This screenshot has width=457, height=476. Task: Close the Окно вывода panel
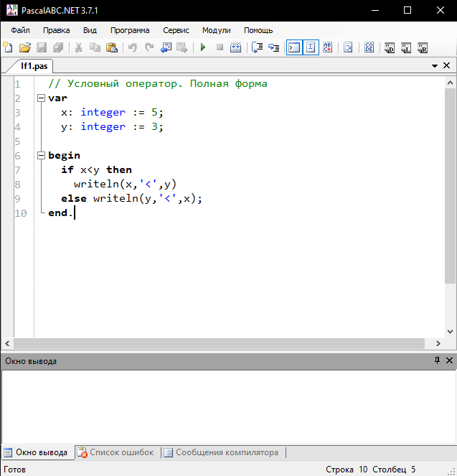click(x=449, y=360)
